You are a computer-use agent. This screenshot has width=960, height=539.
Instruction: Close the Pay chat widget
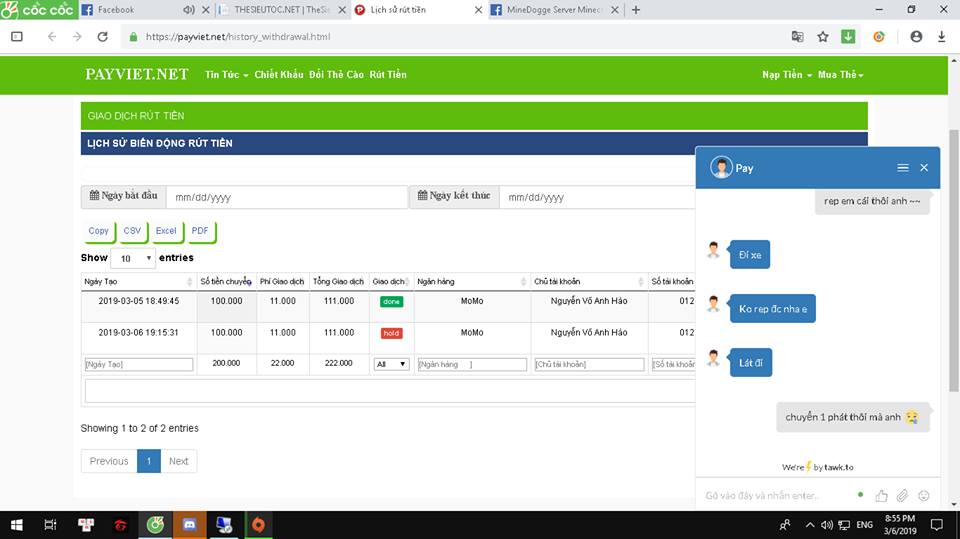pyautogui.click(x=924, y=168)
